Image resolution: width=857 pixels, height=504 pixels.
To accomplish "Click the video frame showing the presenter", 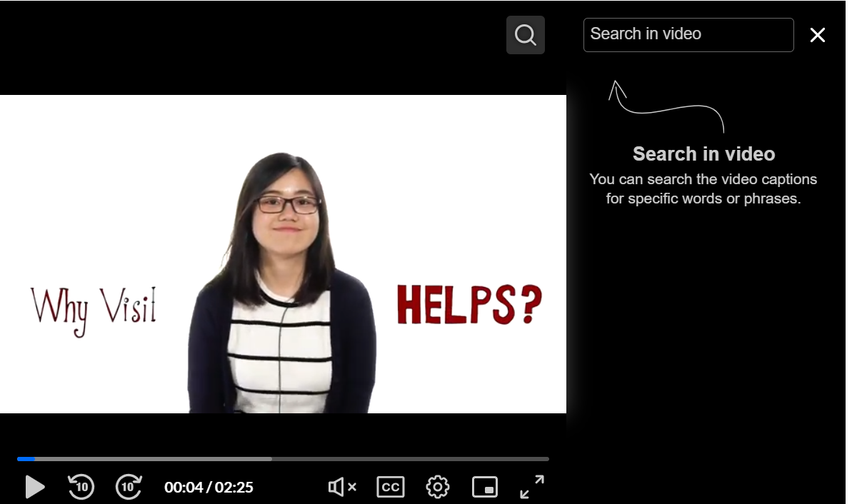I will tap(283, 254).
